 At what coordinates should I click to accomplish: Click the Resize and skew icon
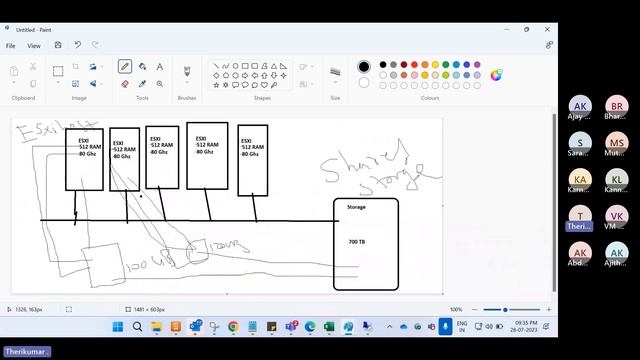point(76,84)
